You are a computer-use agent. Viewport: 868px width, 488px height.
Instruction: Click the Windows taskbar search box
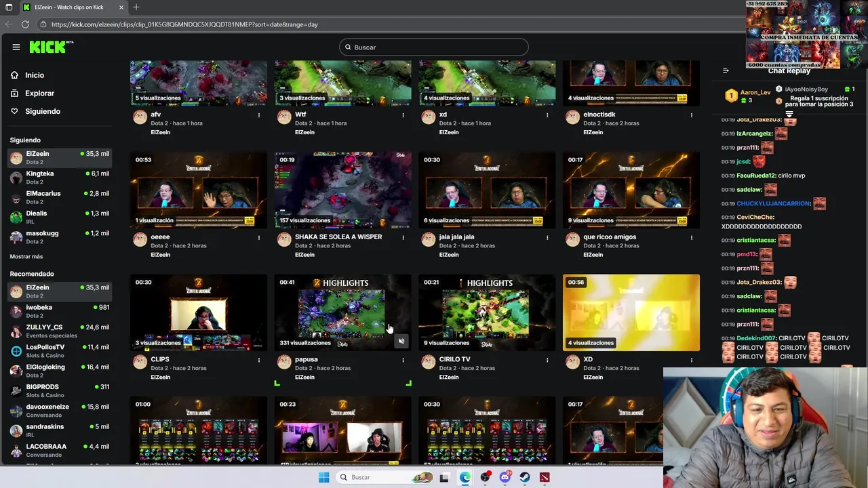pyautogui.click(x=385, y=477)
